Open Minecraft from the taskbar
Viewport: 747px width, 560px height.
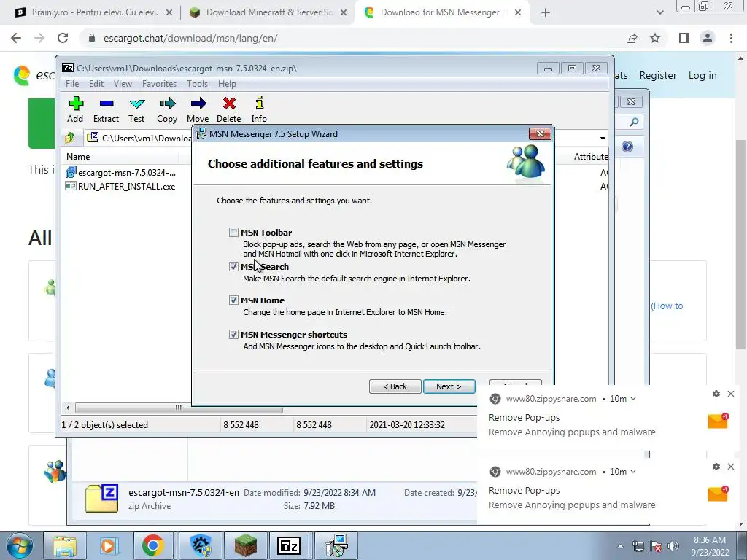(245, 545)
